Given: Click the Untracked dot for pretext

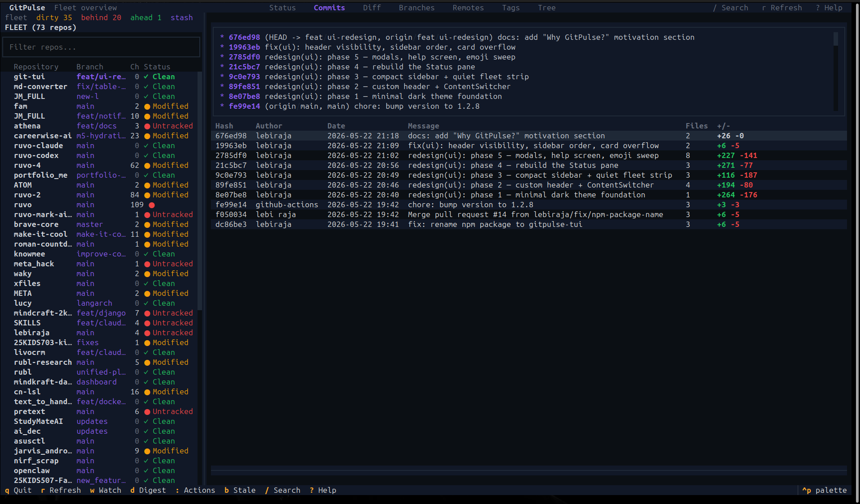Looking at the screenshot, I should pos(147,412).
